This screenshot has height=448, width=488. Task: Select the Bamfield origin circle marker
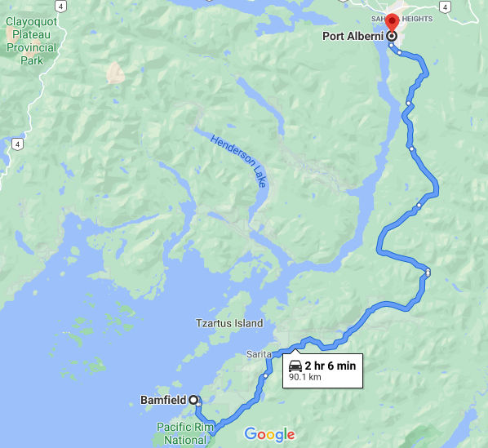pos(193,400)
